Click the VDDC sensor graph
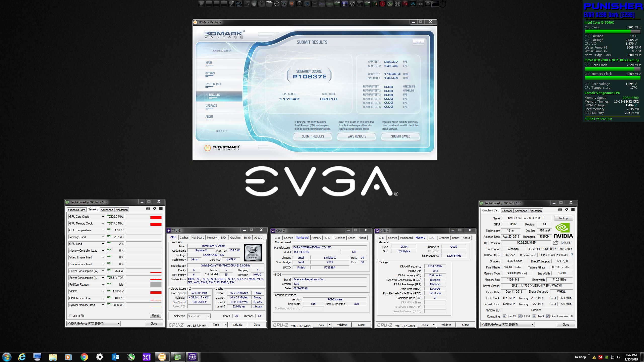The height and width of the screenshot is (362, 644). [x=144, y=291]
